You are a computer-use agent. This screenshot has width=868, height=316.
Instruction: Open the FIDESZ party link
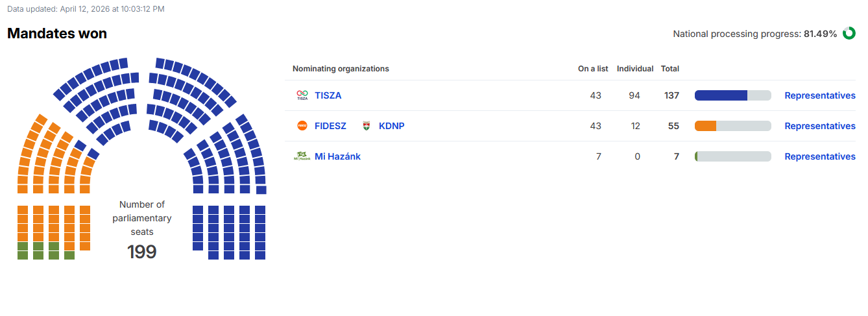click(x=330, y=126)
